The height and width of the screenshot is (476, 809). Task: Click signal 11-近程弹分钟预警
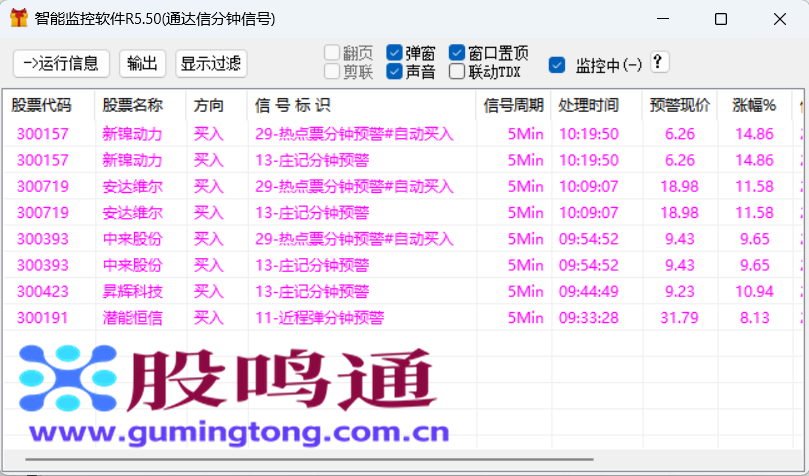click(320, 318)
